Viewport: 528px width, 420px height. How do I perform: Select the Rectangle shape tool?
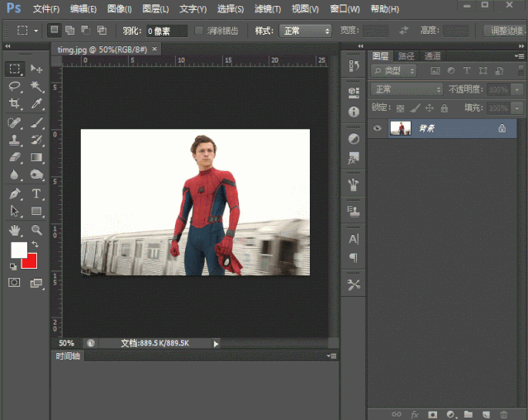[x=36, y=211]
